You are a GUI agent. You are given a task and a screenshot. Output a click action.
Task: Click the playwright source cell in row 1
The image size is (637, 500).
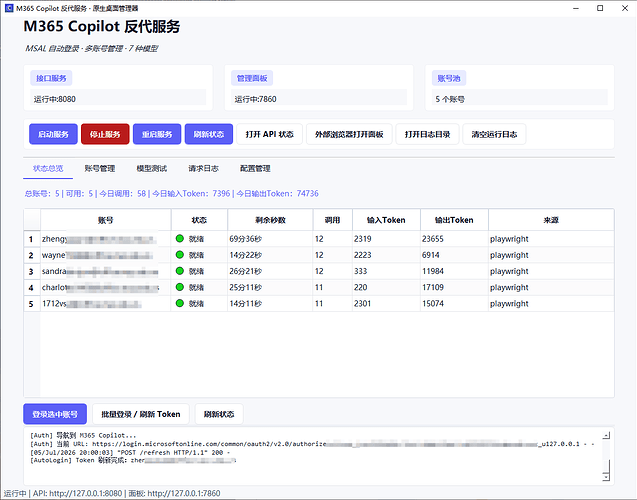(x=551, y=239)
